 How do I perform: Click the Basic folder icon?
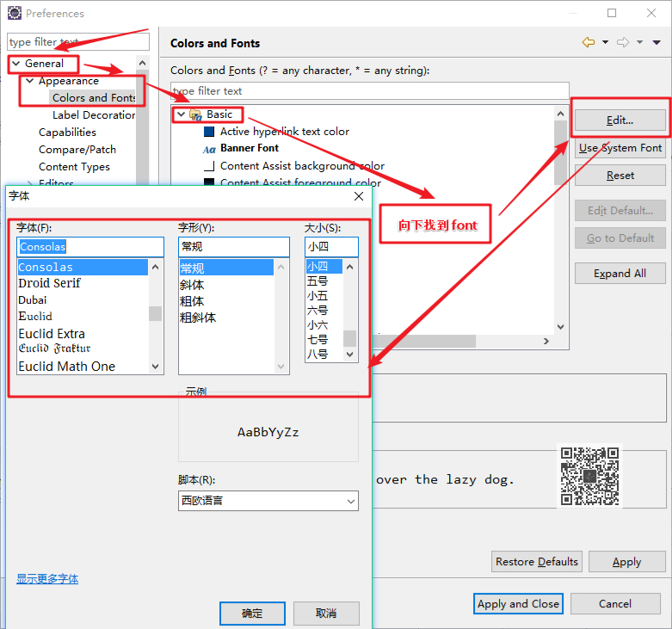(195, 114)
